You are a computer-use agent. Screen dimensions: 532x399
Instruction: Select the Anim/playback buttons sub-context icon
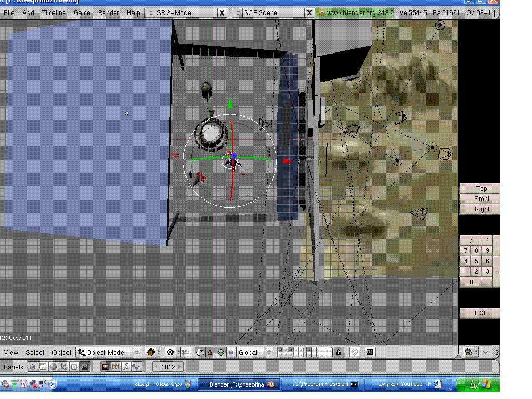126,367
